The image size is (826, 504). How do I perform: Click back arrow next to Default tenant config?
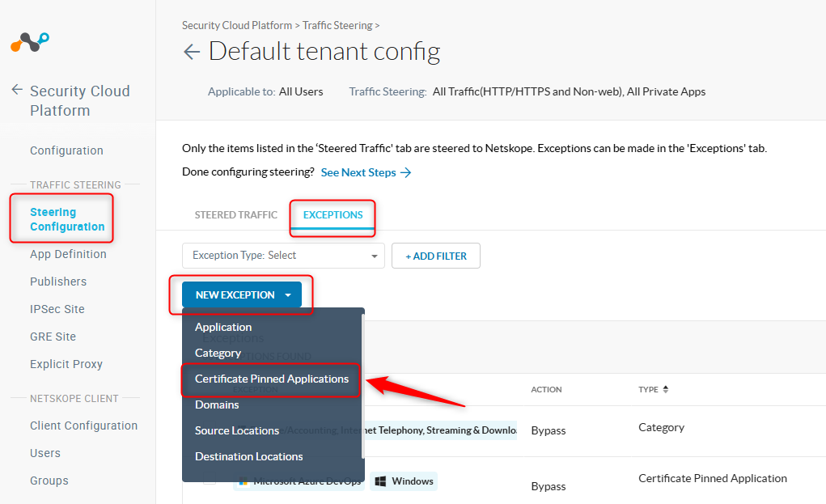pyautogui.click(x=192, y=53)
